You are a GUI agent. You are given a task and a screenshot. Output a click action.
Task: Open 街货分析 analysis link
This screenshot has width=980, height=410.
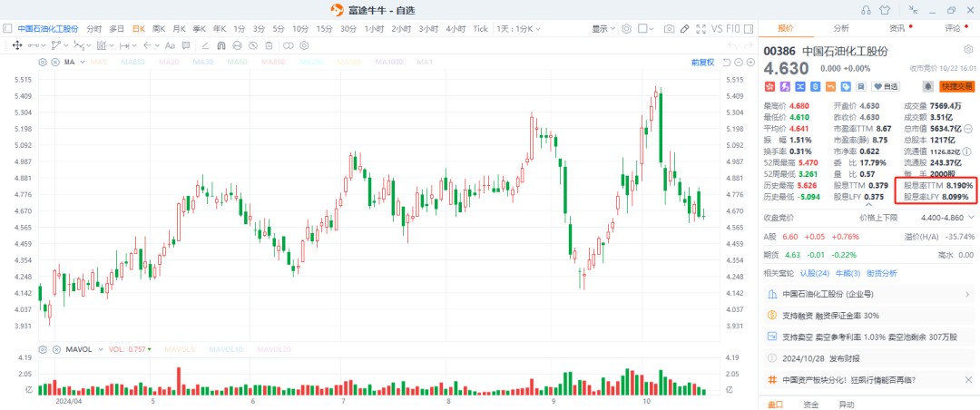point(881,273)
